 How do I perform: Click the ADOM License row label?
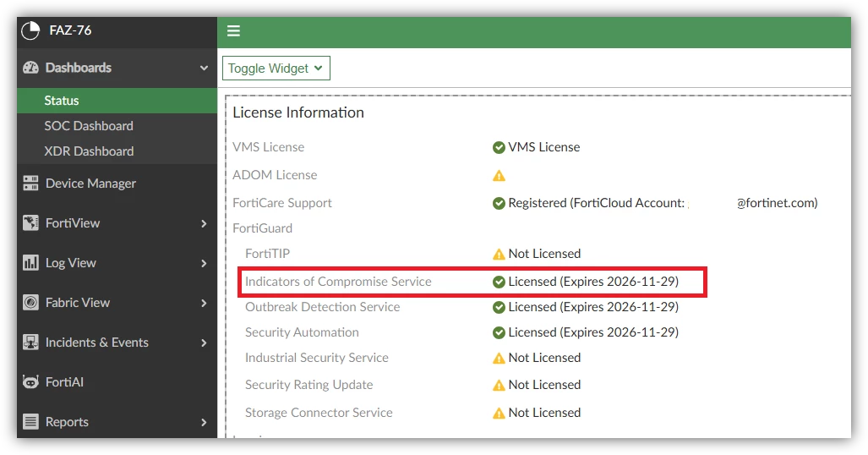tap(276, 175)
